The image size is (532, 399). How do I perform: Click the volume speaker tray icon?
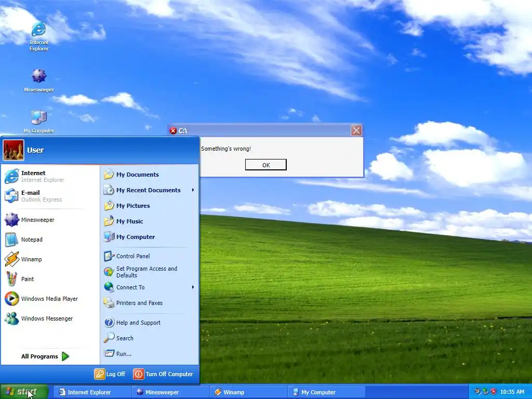coord(478,392)
